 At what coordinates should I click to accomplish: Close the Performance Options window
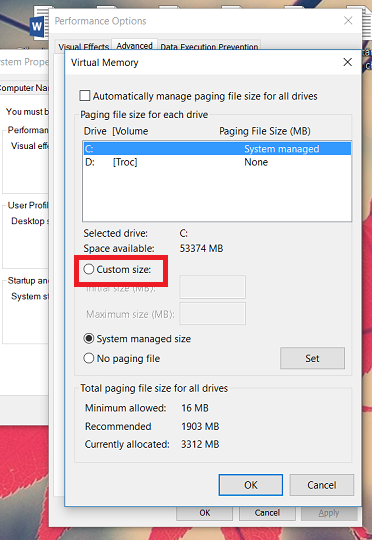[348, 21]
